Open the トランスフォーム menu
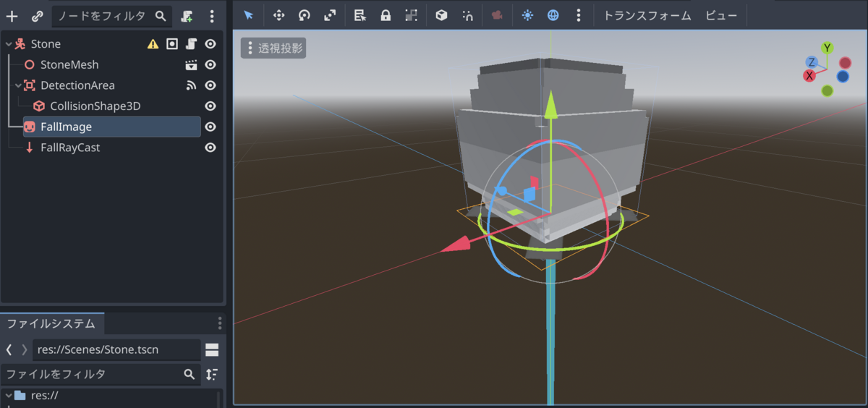Screen dimensions: 868x408 (x=647, y=15)
